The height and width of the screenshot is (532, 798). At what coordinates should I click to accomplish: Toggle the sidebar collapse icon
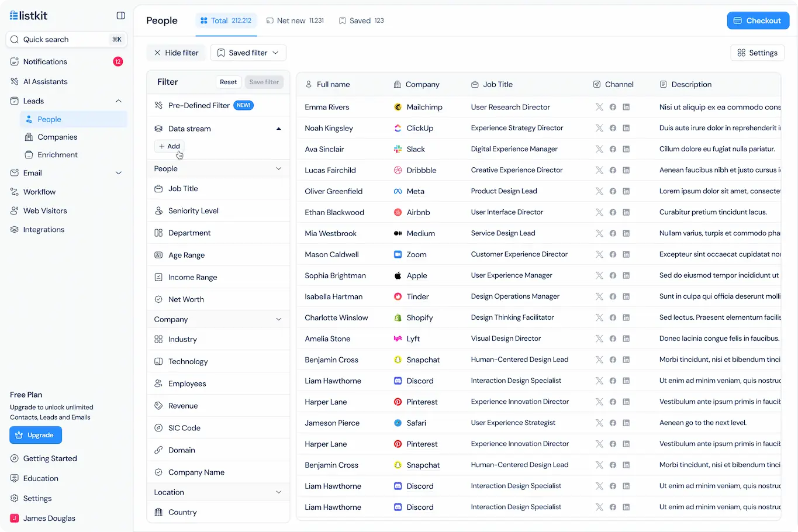coord(120,16)
